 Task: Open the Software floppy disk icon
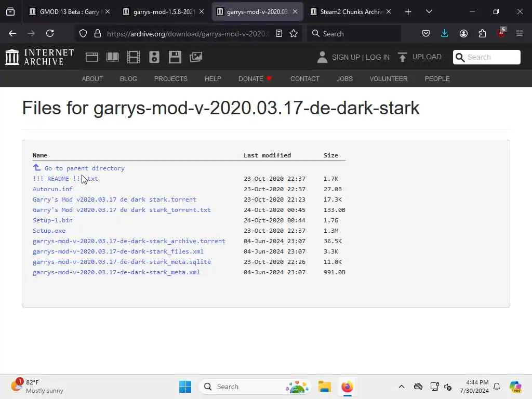pyautogui.click(x=175, y=57)
